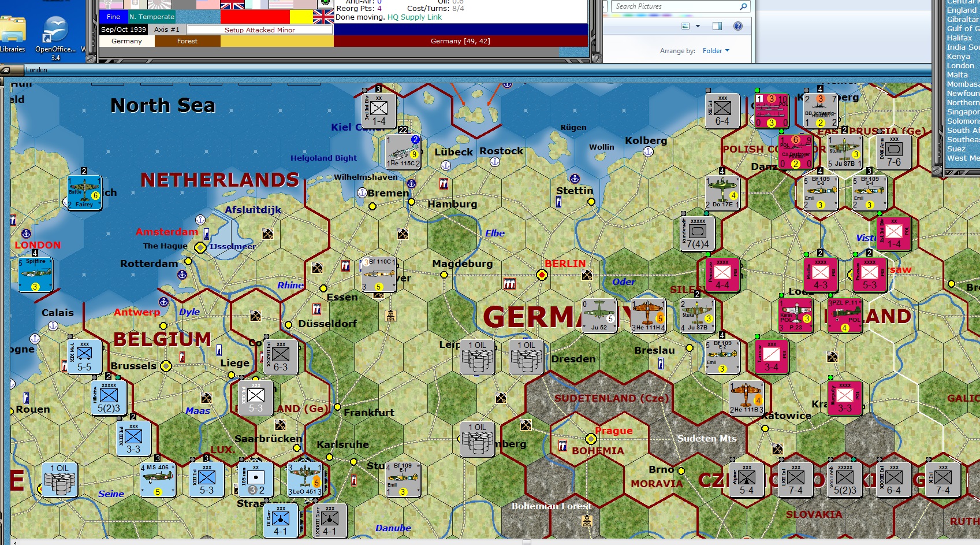The image size is (980, 545).
Task: Select the von Leeb 5(2)3 HQ counter
Action: coord(845,480)
